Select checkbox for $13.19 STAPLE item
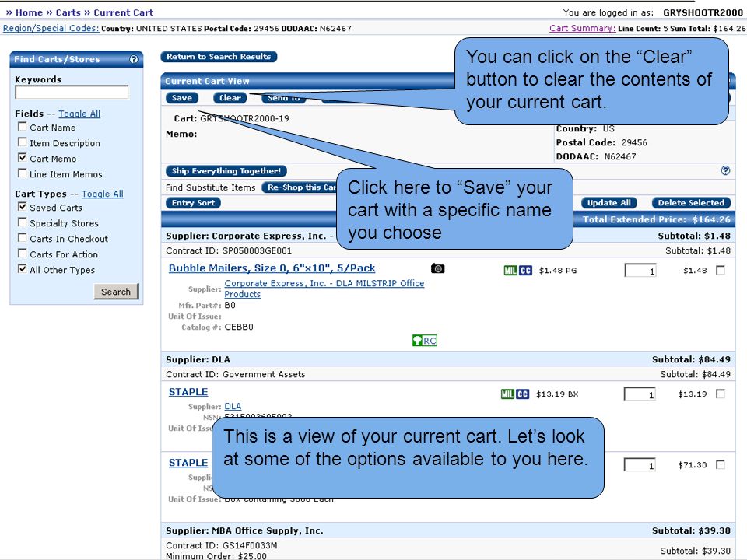Screen dimensions: 747x560 [721, 394]
